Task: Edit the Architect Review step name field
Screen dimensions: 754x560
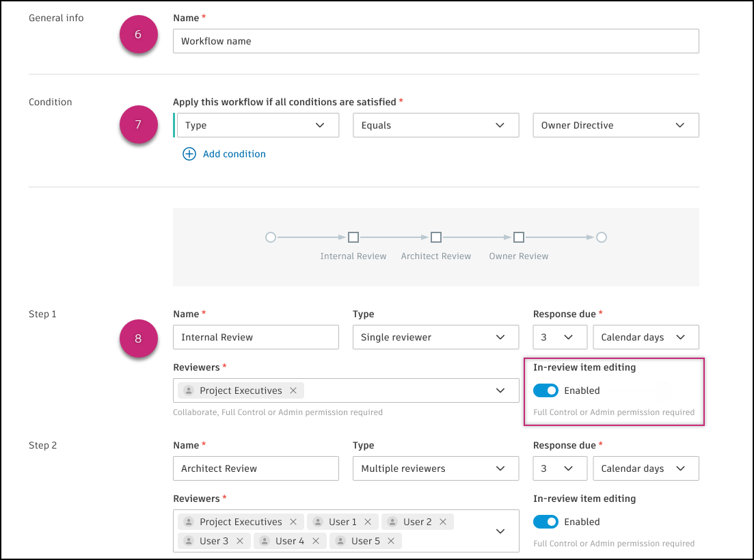Action: (256, 468)
